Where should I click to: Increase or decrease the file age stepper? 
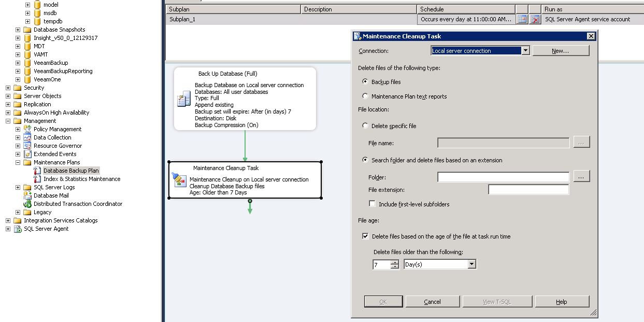coord(395,264)
